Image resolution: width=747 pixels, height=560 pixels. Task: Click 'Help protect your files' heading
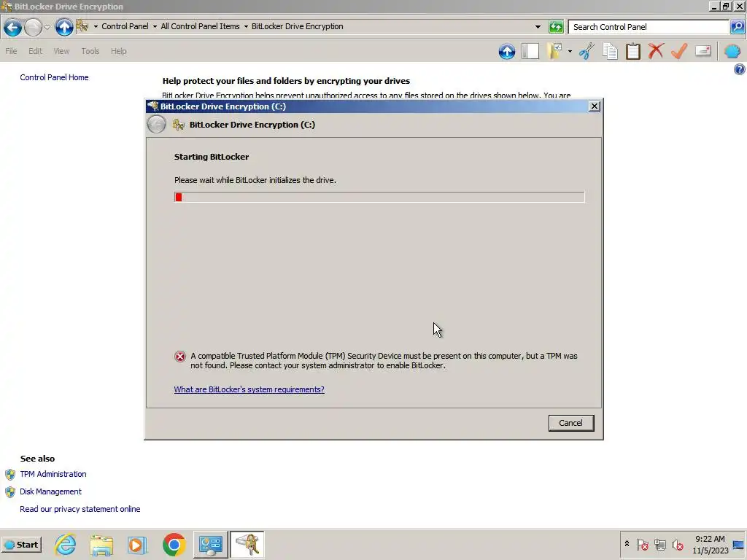coord(286,81)
